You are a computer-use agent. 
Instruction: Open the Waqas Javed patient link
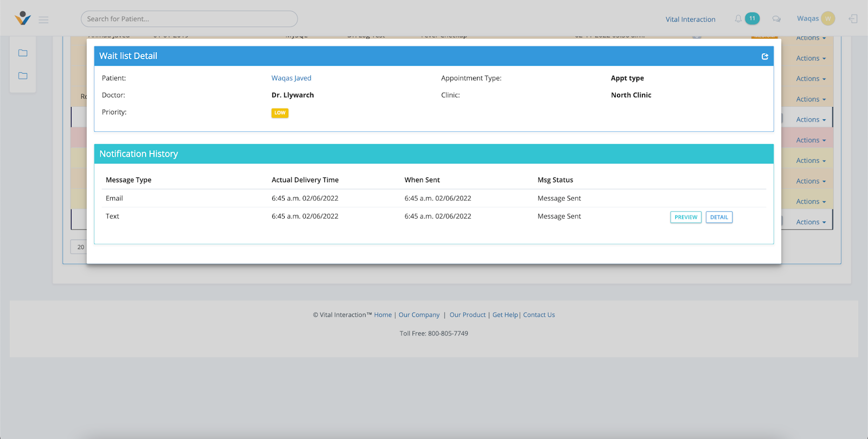pyautogui.click(x=291, y=78)
